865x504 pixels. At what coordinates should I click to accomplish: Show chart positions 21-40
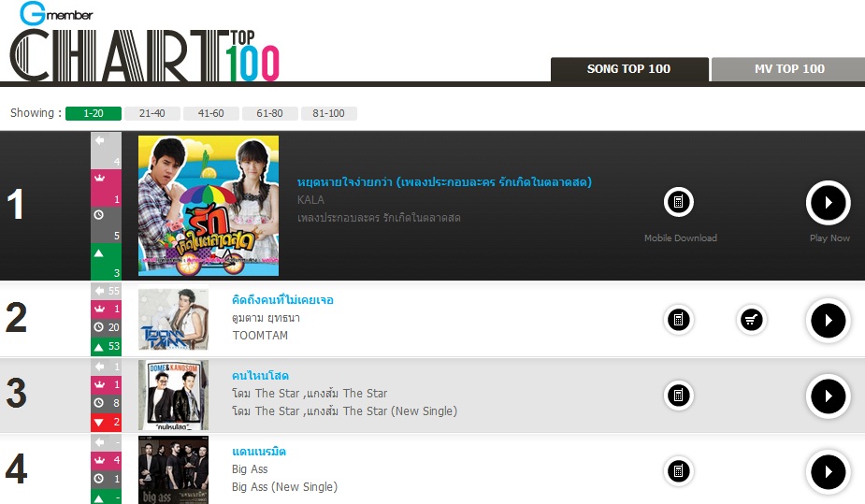click(x=151, y=113)
